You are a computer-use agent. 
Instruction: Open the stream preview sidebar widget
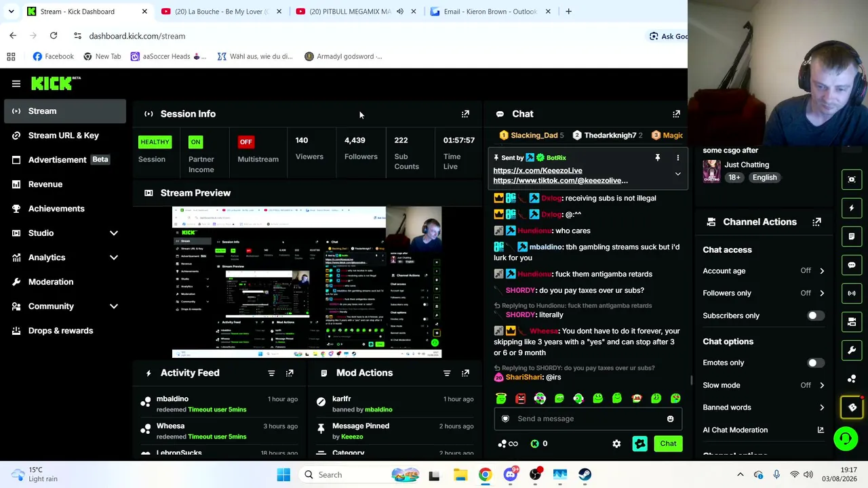click(x=852, y=180)
